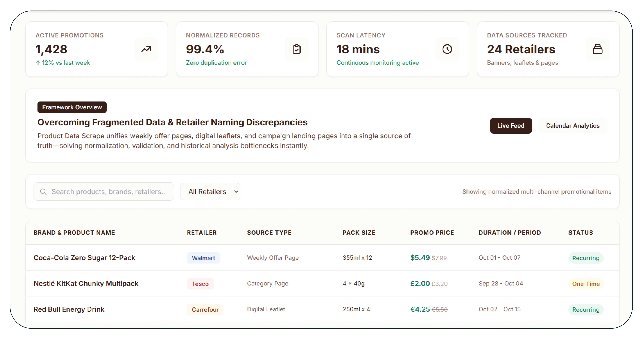Click the 24 Retailers value
644x339 pixels.
[x=521, y=49]
